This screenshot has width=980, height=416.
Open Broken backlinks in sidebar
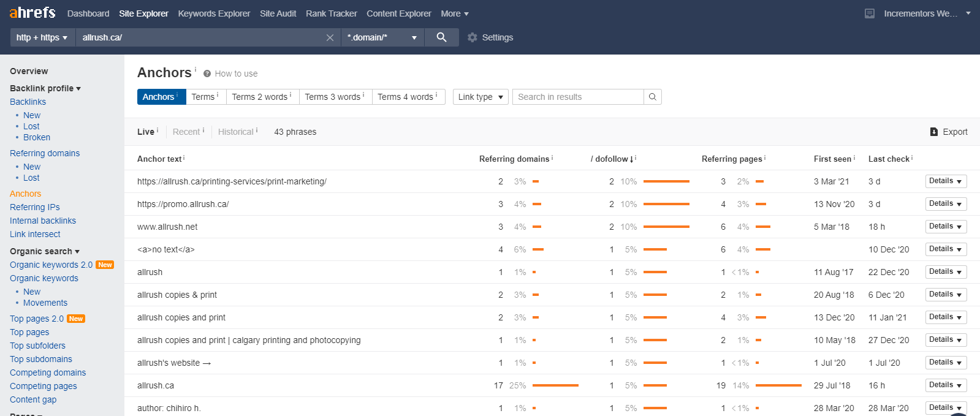tap(37, 137)
